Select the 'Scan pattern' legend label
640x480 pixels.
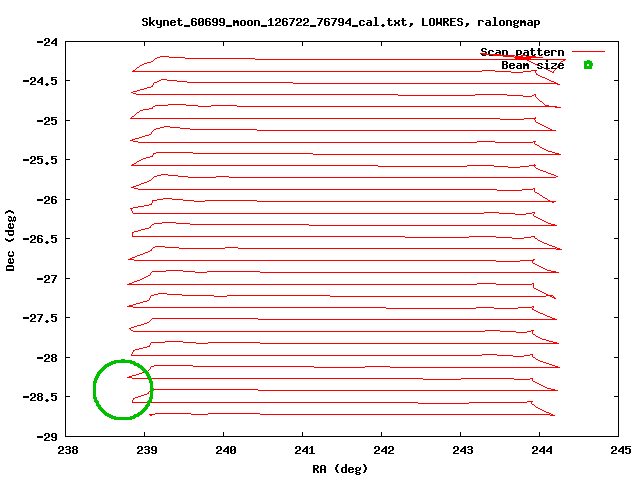tap(522, 52)
